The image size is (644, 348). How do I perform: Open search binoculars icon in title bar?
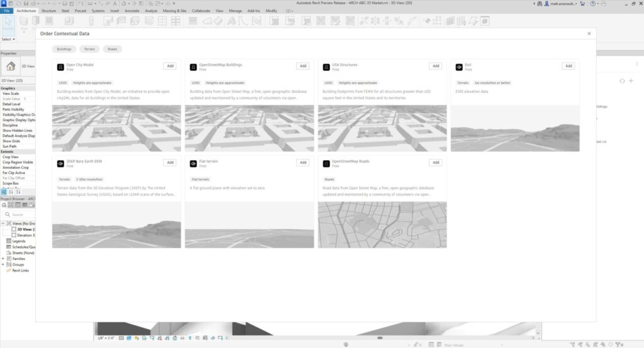coord(540,3)
